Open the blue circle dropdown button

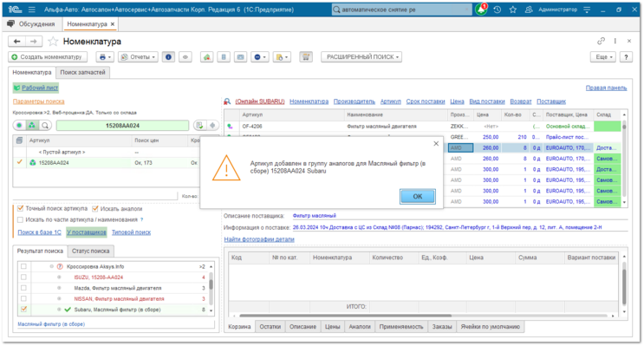(x=260, y=57)
